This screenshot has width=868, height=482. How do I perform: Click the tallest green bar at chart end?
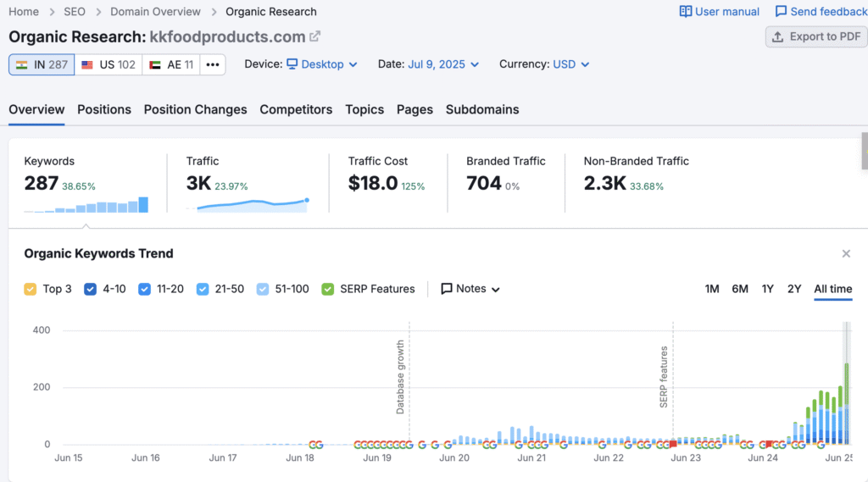[847, 384]
